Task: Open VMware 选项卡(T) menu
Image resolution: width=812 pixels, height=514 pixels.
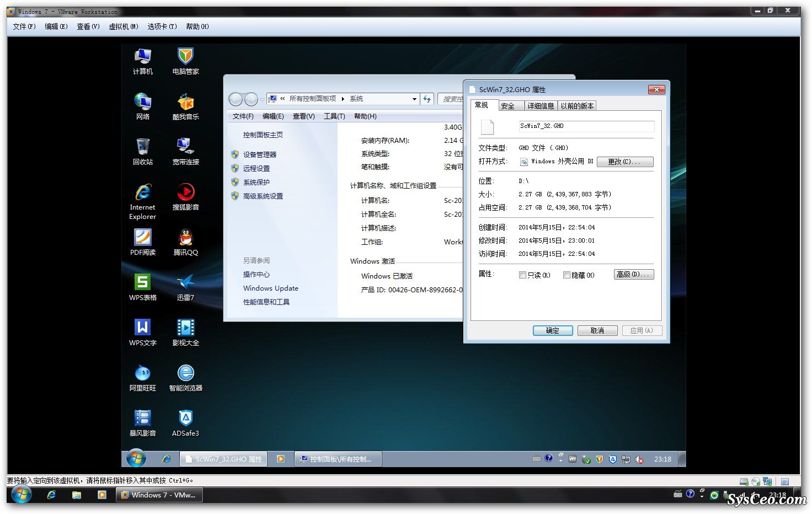Action: [162, 26]
